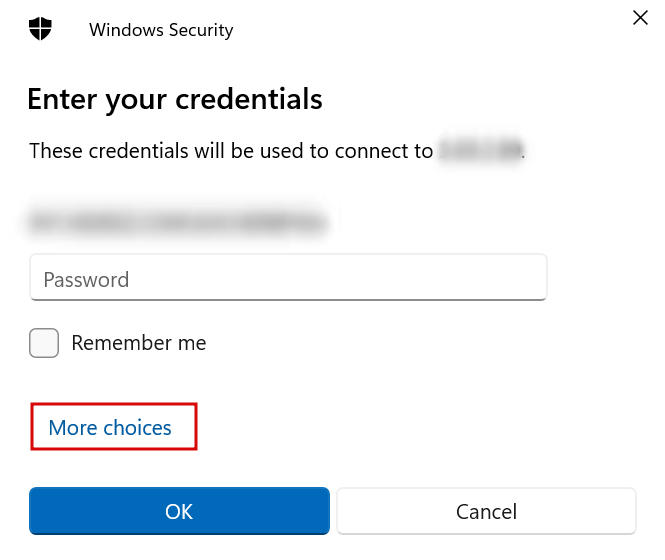665x560 pixels.
Task: Click the 'Enter your credentials' heading
Action: point(175,99)
